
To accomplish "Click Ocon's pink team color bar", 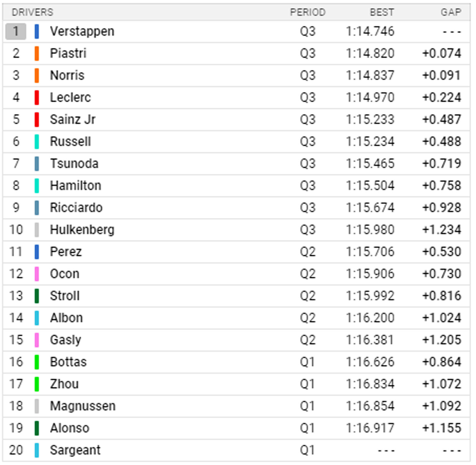I will point(37,274).
